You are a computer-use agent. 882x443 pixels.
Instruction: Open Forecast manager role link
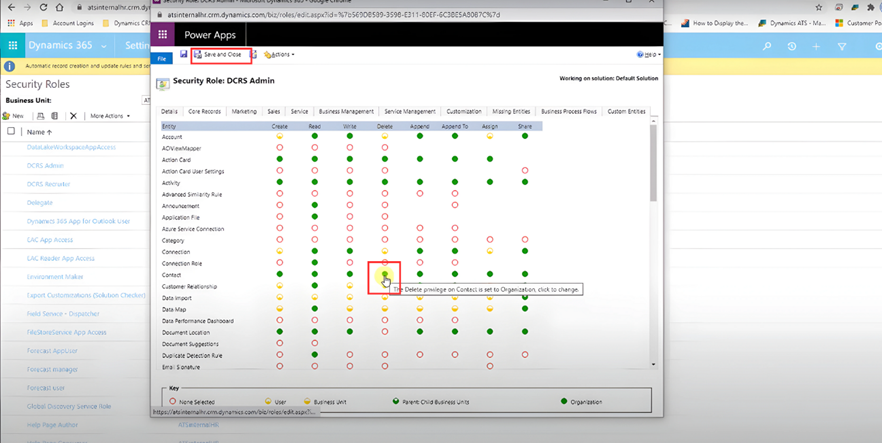coord(52,369)
